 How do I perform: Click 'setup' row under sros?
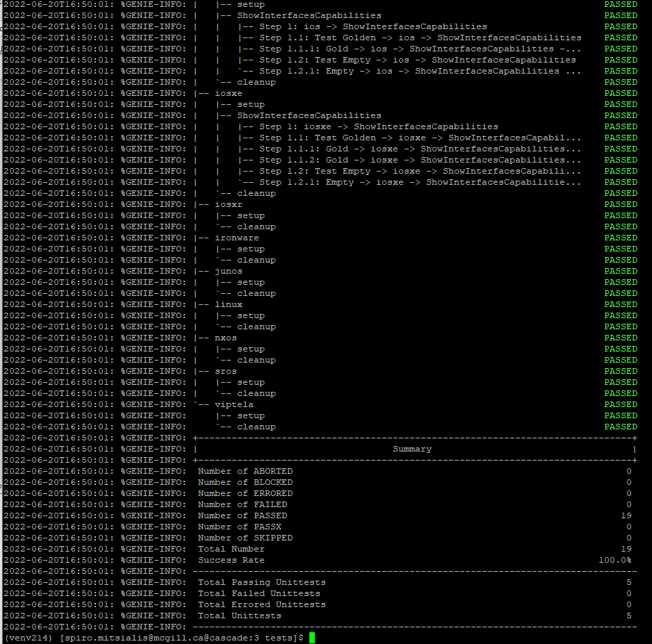[251, 382]
